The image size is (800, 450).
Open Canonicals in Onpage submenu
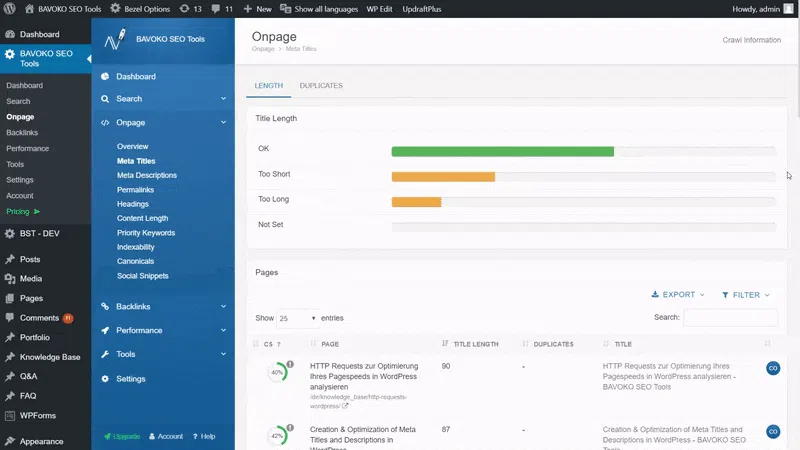135,261
